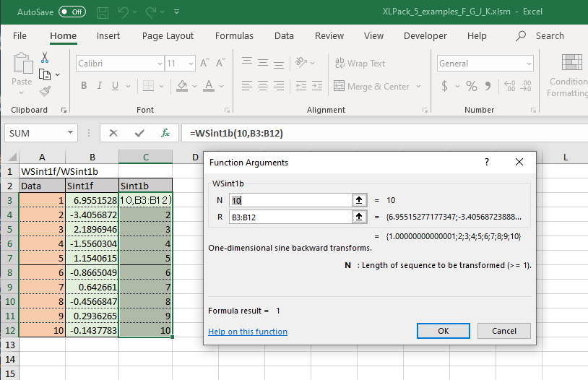Click the Fill Color bucket swatch

[x=182, y=86]
